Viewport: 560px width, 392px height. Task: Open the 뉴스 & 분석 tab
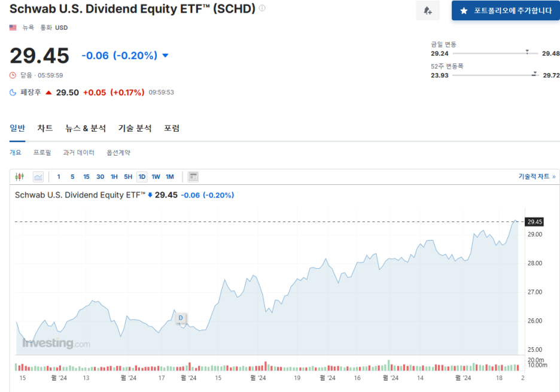86,128
